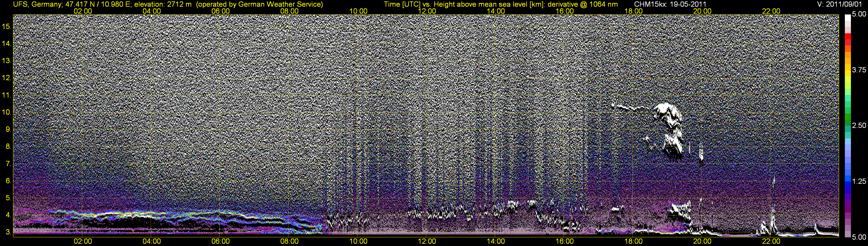
Task: Click the height axis label '14.'
Action: pos(7,43)
